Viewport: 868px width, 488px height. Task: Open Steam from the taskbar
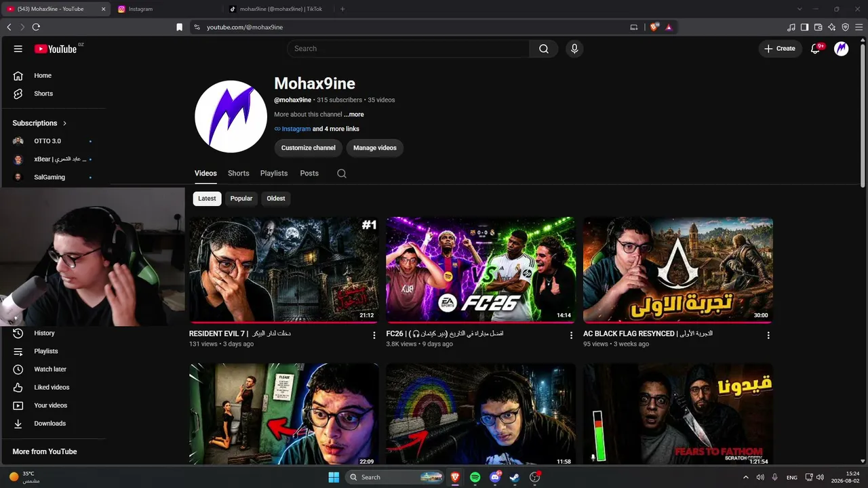tap(515, 477)
